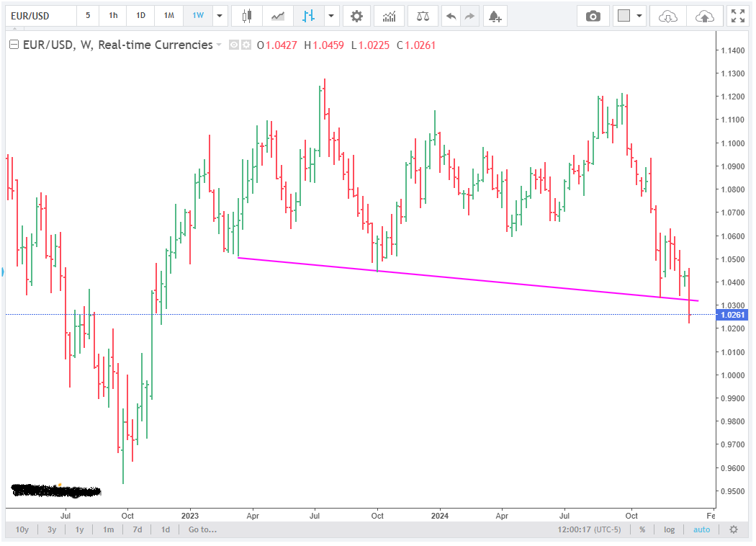Open the chart style dropdown arrow
The image size is (756, 546).
[330, 16]
